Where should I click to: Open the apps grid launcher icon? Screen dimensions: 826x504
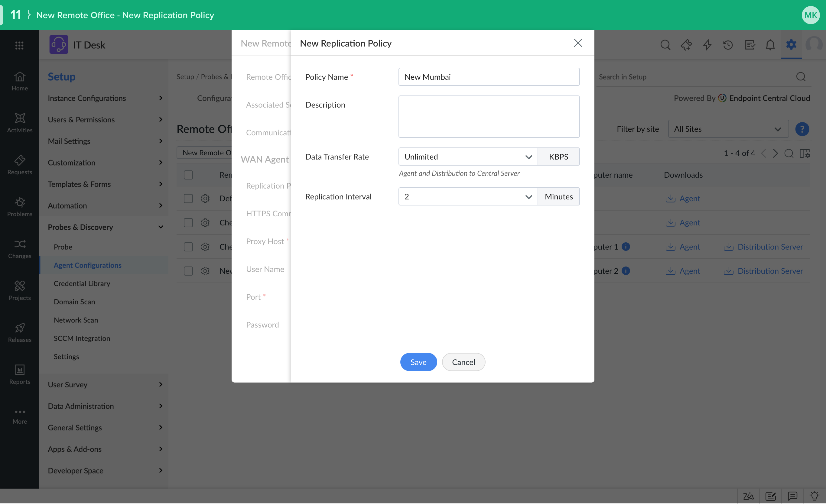point(19,45)
